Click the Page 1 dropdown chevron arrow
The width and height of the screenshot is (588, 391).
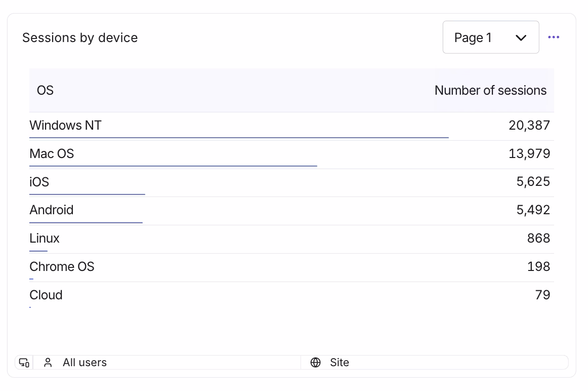click(x=521, y=38)
